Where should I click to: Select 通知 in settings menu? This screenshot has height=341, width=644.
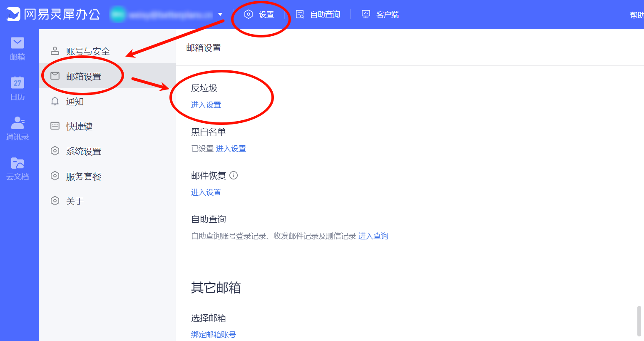coord(107,101)
